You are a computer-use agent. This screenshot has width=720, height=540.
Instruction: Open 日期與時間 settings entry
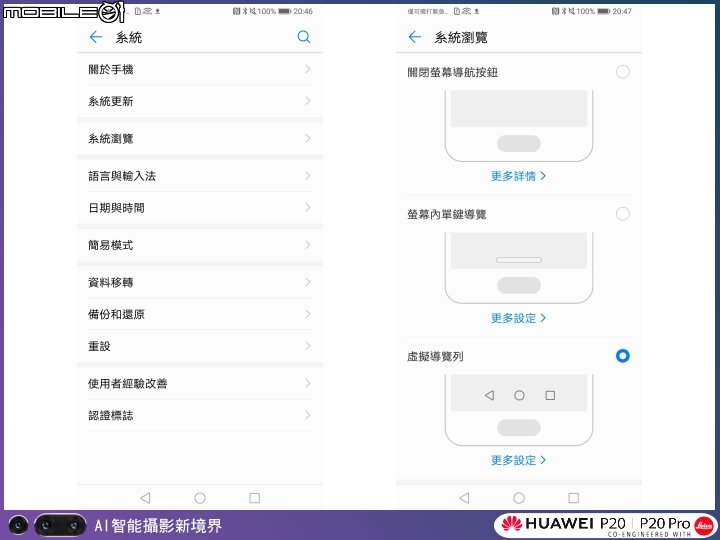point(200,208)
